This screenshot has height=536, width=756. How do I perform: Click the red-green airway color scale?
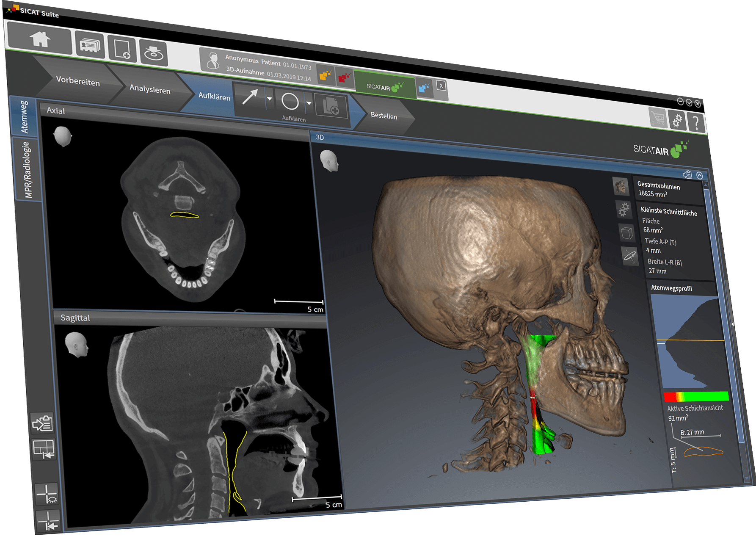[x=696, y=397]
